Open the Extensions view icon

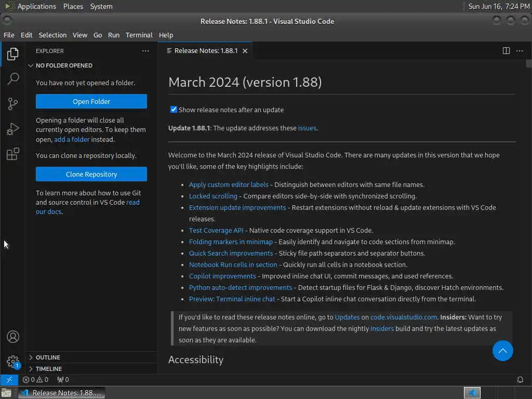[12, 154]
